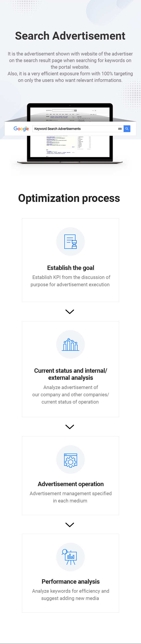Click the bar chart analysis icon
Image resolution: width=141 pixels, height=644 pixels.
click(x=70, y=345)
